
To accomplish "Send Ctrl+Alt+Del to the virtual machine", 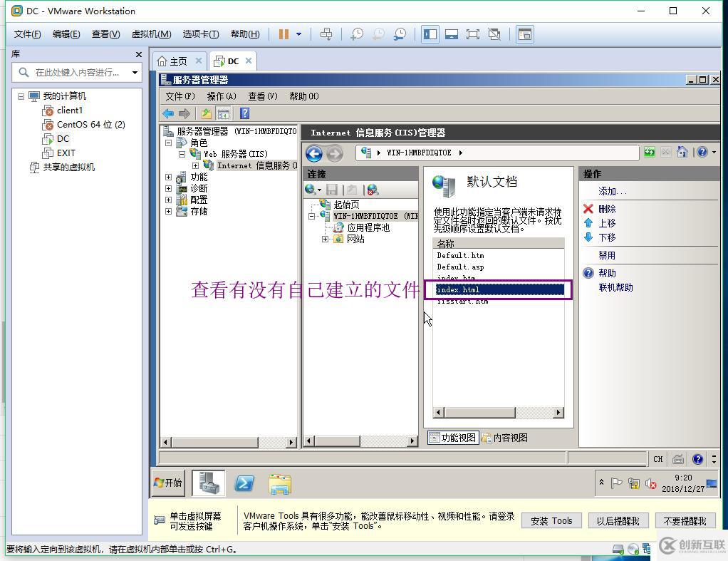I will tap(326, 34).
